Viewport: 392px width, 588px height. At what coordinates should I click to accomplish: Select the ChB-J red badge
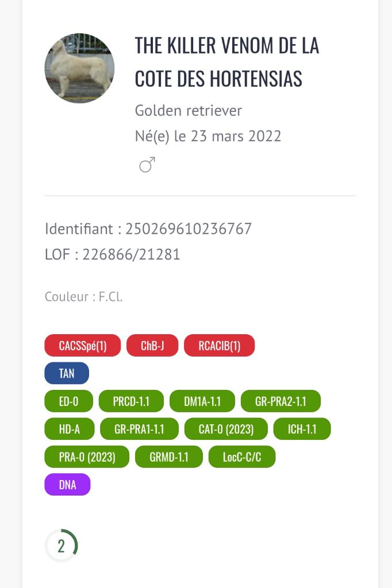[x=152, y=345]
